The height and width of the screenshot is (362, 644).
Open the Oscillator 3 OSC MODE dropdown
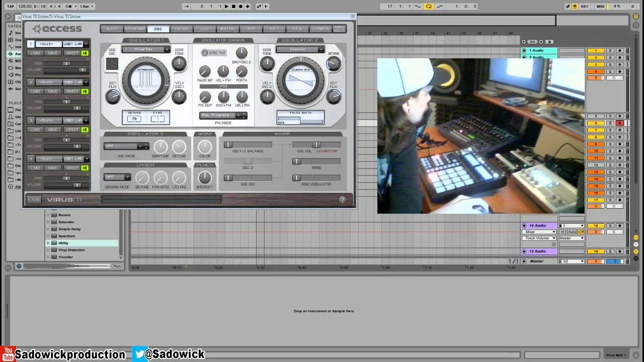126,146
